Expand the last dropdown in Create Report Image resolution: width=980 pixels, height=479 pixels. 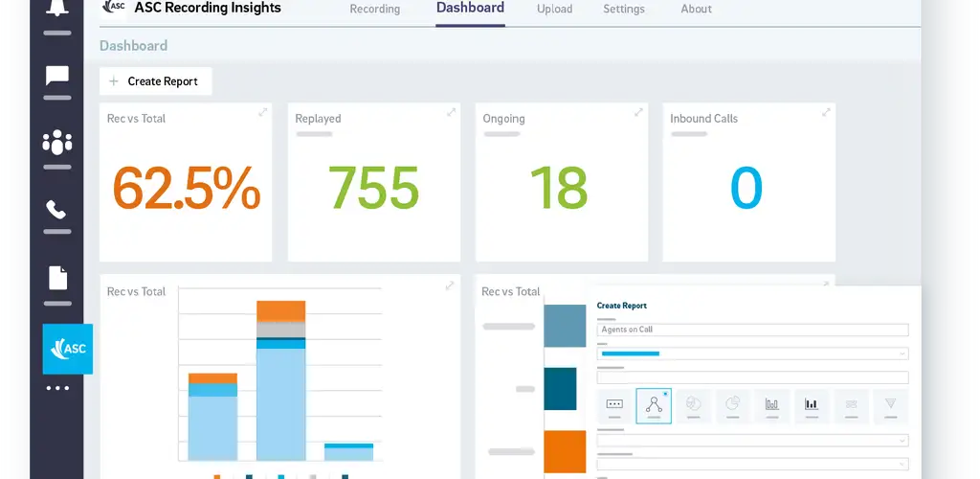(x=752, y=464)
